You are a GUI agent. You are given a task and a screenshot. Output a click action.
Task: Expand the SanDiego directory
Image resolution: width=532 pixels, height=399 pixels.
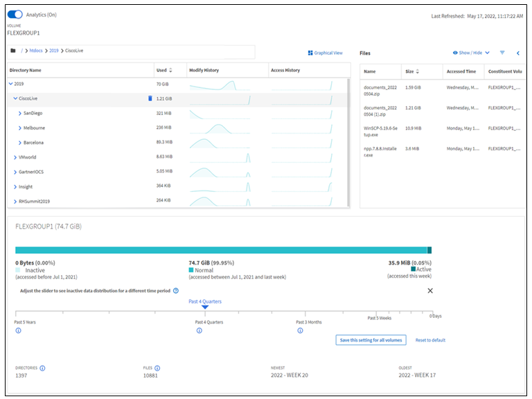coord(19,113)
